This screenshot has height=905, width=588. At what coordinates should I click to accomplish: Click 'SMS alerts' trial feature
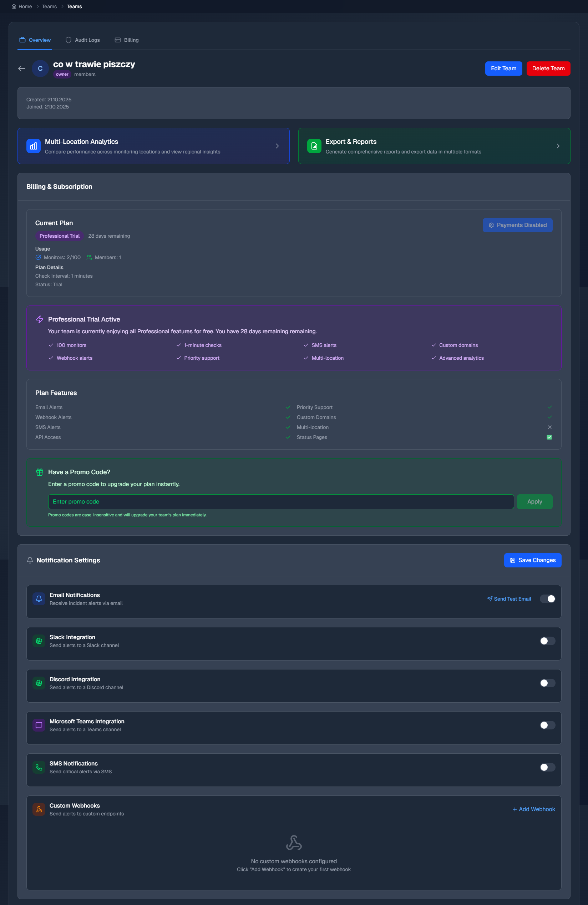(324, 345)
